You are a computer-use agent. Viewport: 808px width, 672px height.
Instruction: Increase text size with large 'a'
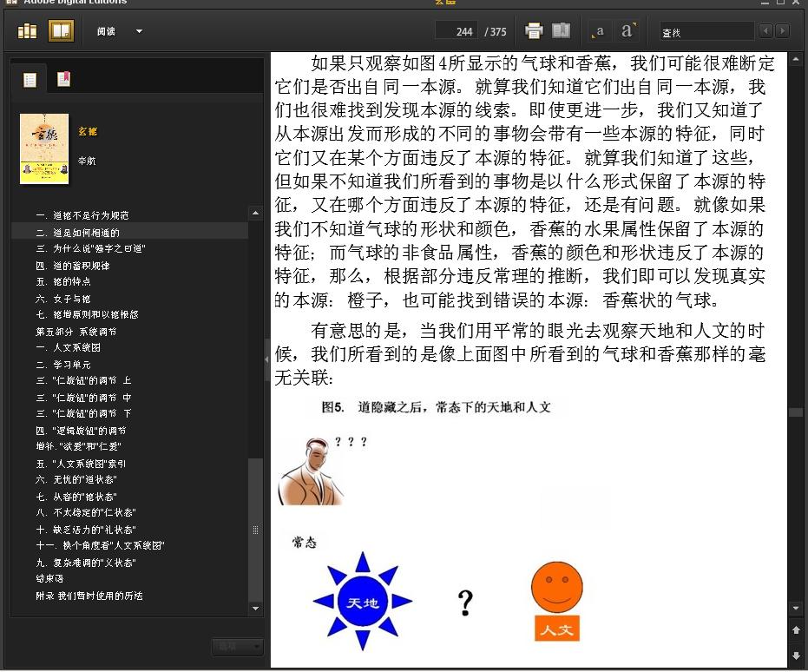(x=627, y=31)
